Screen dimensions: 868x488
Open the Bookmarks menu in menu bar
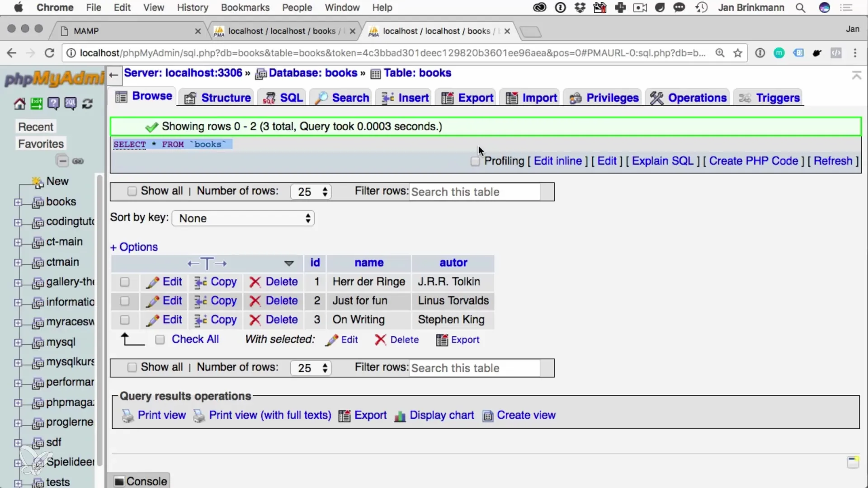coord(245,8)
